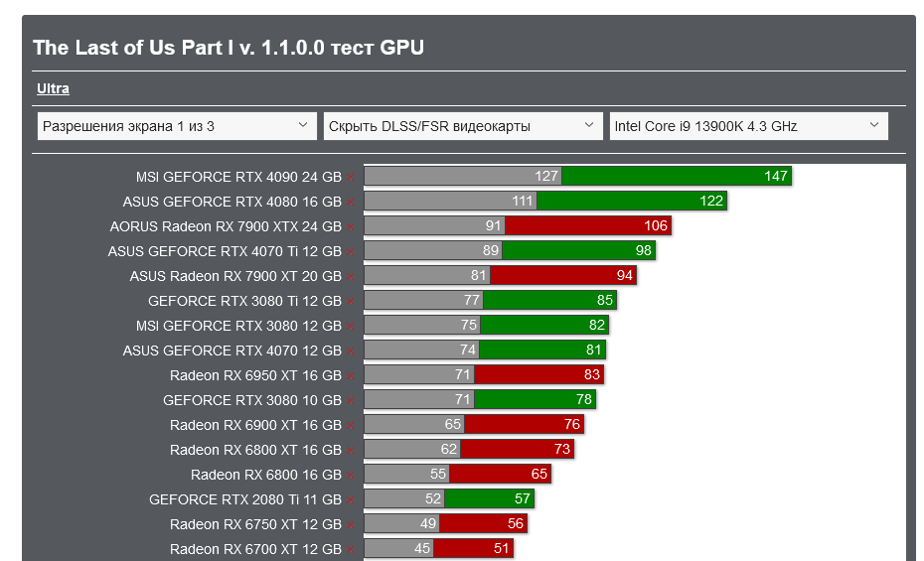This screenshot has width=924, height=561.
Task: Click the ASUS GEFORCE RTX 4070 12 GB label
Action: click(232, 351)
